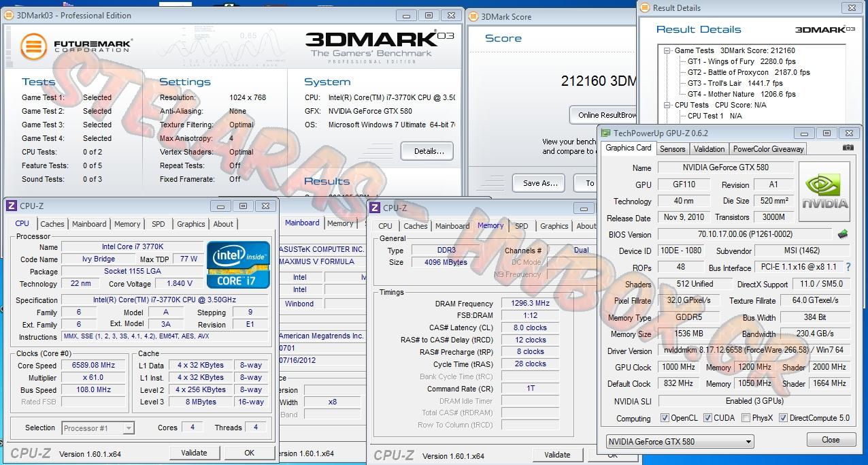Viewport: 868px width, 465px height.
Task: Toggle the CUDA checkbox in GPU-Z
Action: point(707,418)
